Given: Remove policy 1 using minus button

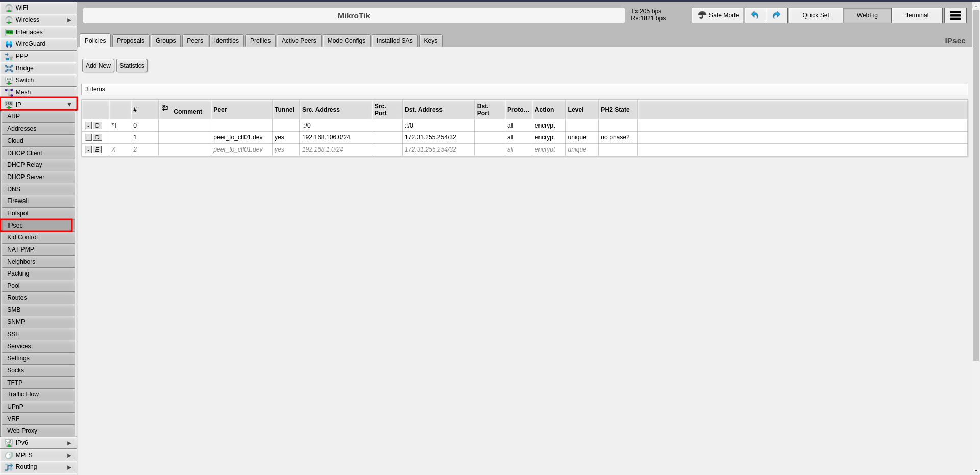Looking at the screenshot, I should [x=88, y=138].
